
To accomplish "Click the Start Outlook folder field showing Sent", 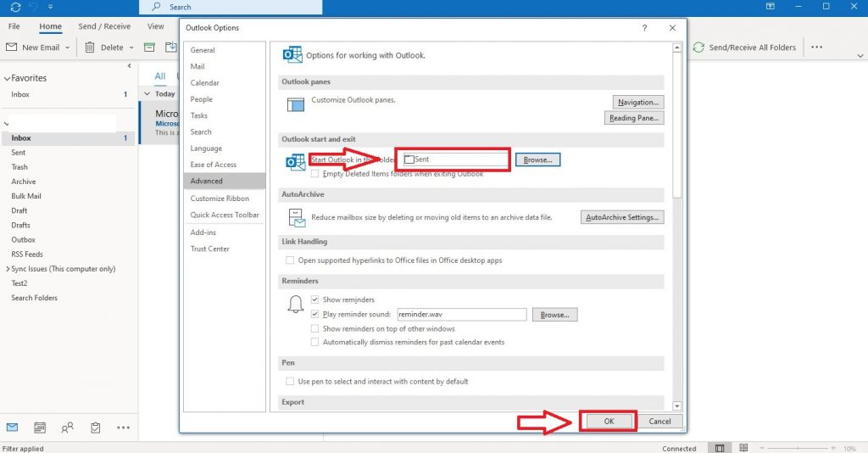I will pyautogui.click(x=454, y=159).
